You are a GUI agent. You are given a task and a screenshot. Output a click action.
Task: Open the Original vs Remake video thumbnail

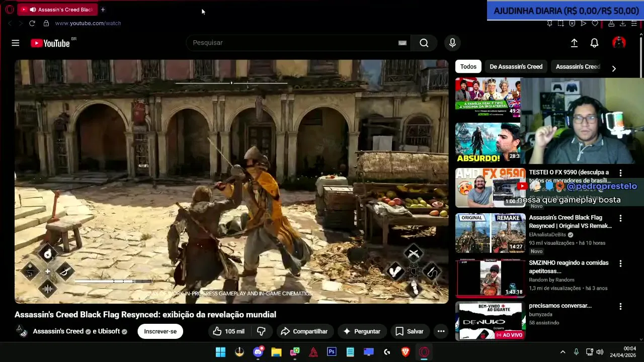coord(491,233)
